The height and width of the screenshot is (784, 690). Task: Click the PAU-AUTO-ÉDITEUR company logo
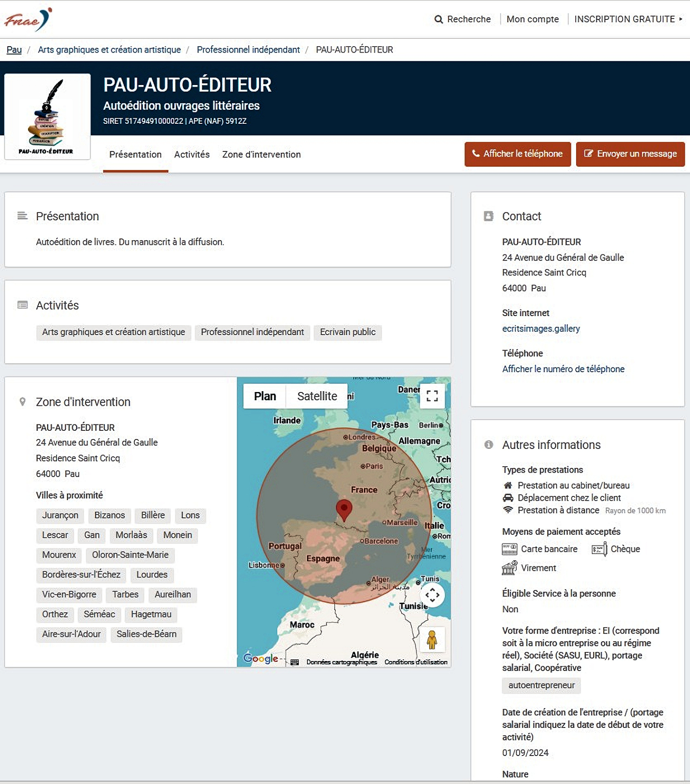click(x=47, y=116)
